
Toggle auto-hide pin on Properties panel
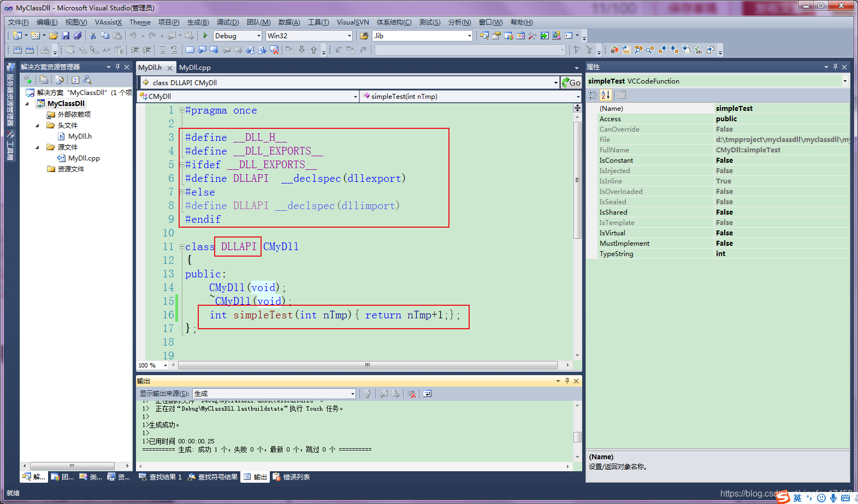(835, 67)
